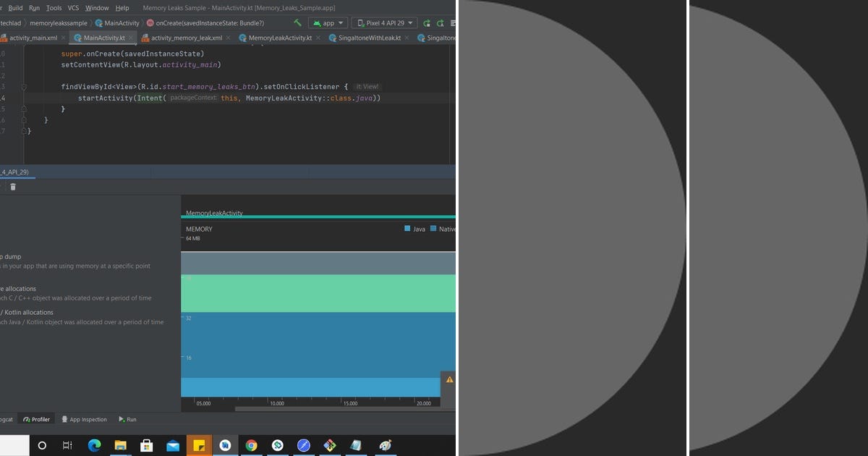The height and width of the screenshot is (456, 868).
Task: Click the MainActivity breadcrumb
Action: pos(117,23)
